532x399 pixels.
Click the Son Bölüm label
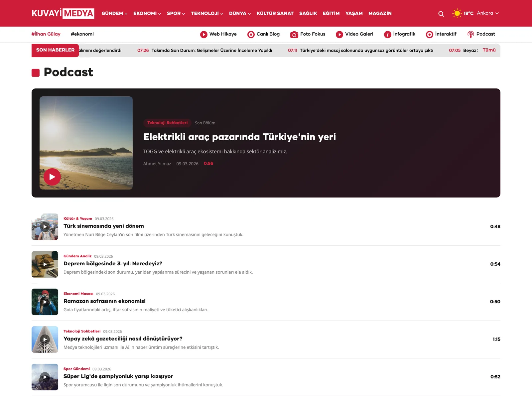tap(205, 123)
